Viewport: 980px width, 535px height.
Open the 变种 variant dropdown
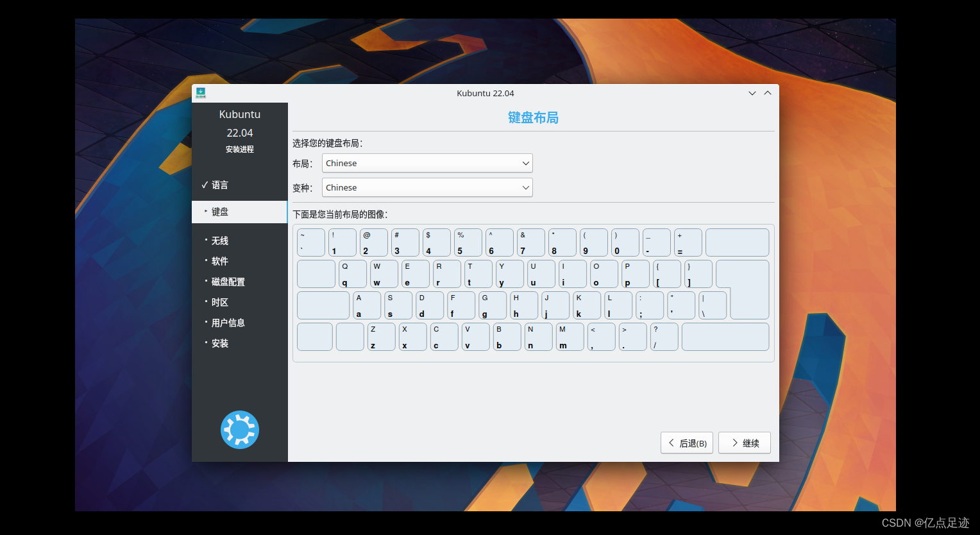(427, 187)
